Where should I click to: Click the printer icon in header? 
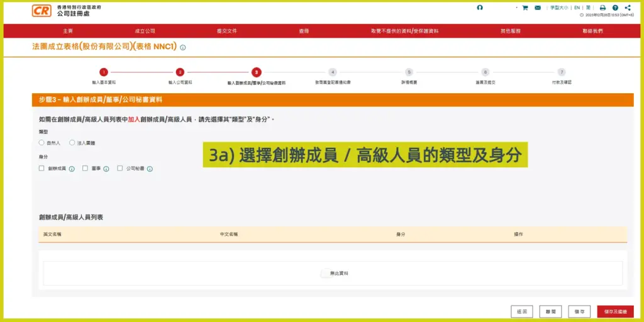[602, 8]
